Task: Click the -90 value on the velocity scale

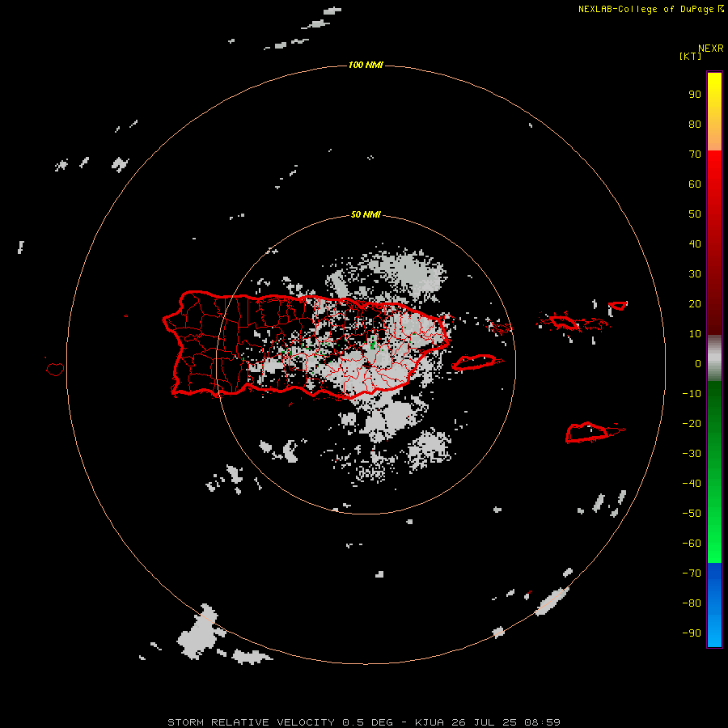Action: pos(692,633)
